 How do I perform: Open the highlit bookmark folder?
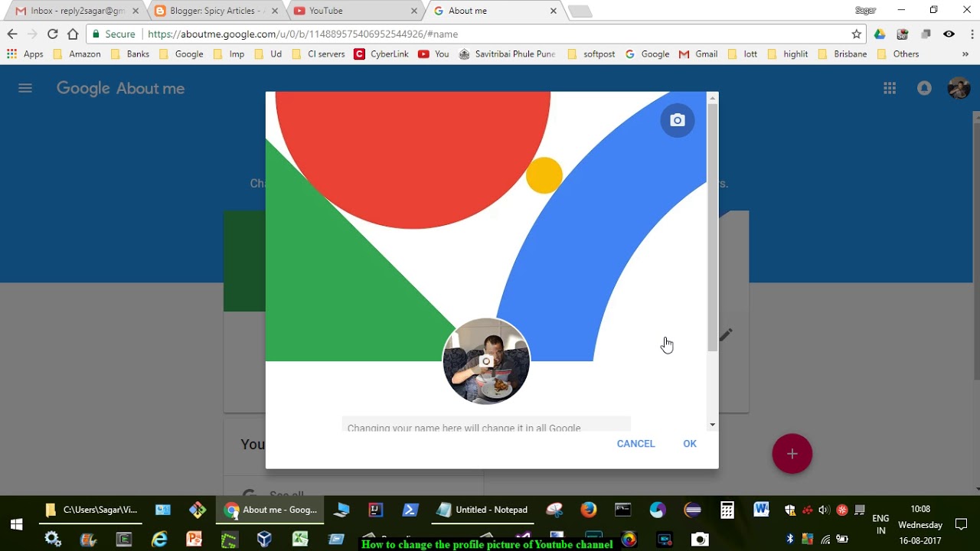787,54
